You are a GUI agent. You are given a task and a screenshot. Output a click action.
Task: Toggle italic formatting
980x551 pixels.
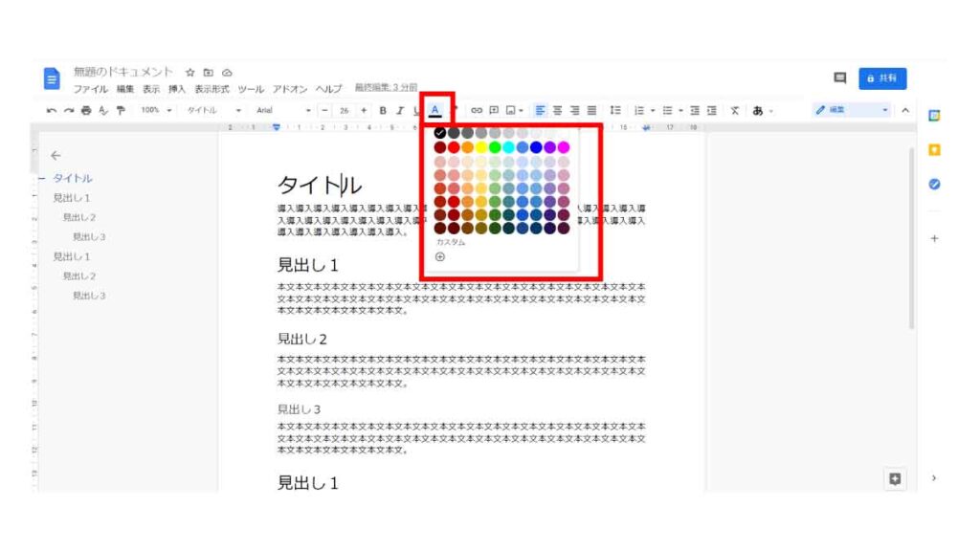tap(400, 111)
